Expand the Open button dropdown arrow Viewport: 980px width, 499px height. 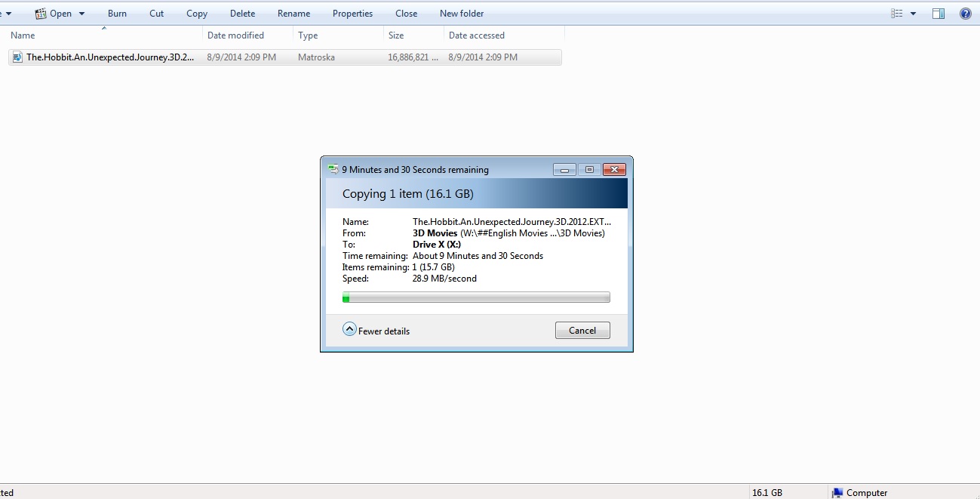tap(81, 14)
